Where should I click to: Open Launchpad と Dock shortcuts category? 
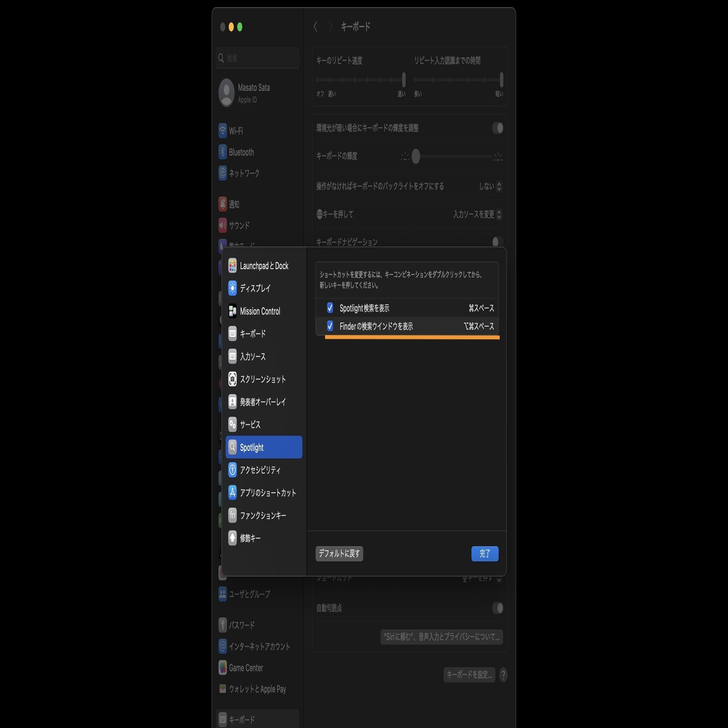pos(264,266)
